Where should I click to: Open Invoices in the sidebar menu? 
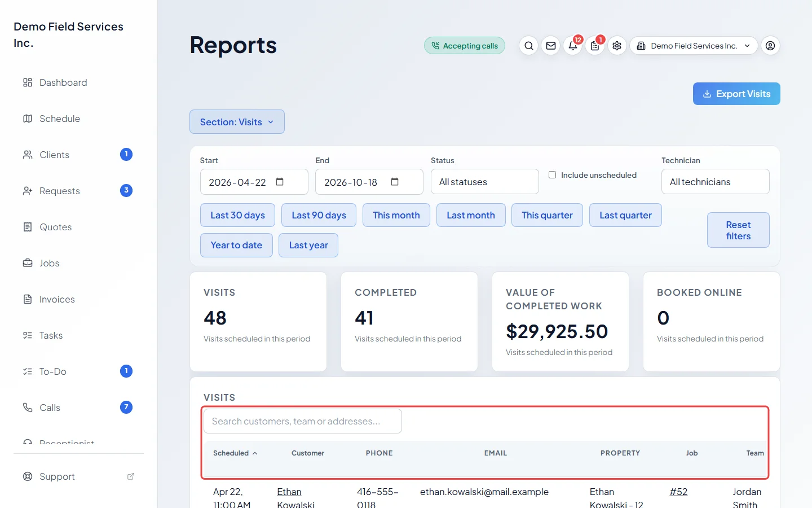[79, 299]
